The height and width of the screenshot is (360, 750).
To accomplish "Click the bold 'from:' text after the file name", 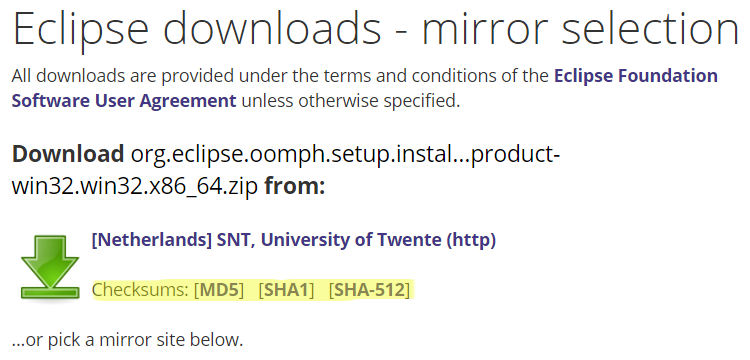I will [295, 186].
